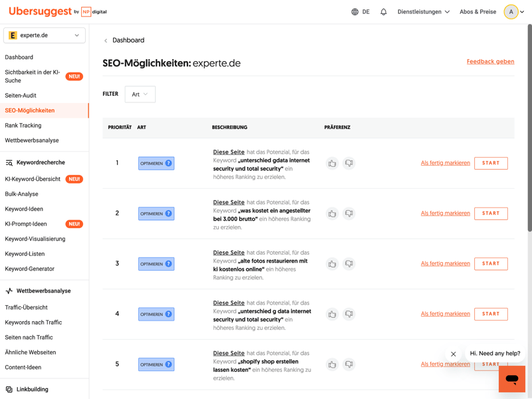Click the globe language icon

tap(355, 12)
